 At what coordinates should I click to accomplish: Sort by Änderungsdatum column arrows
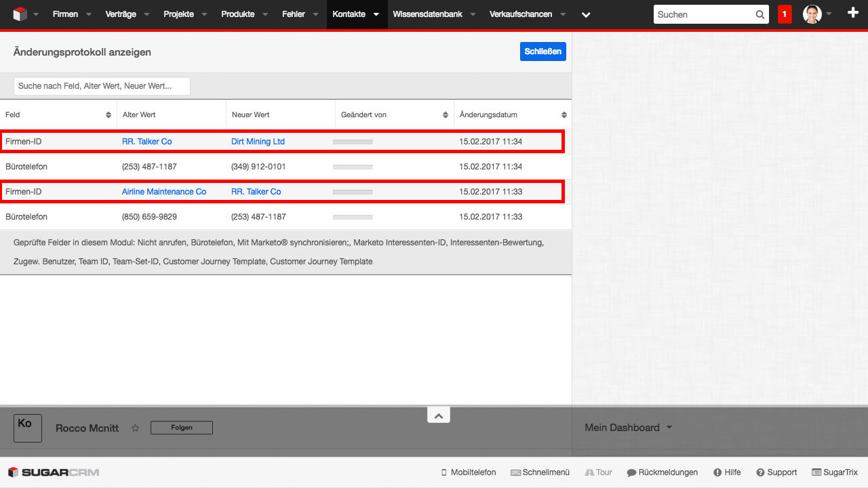[564, 115]
